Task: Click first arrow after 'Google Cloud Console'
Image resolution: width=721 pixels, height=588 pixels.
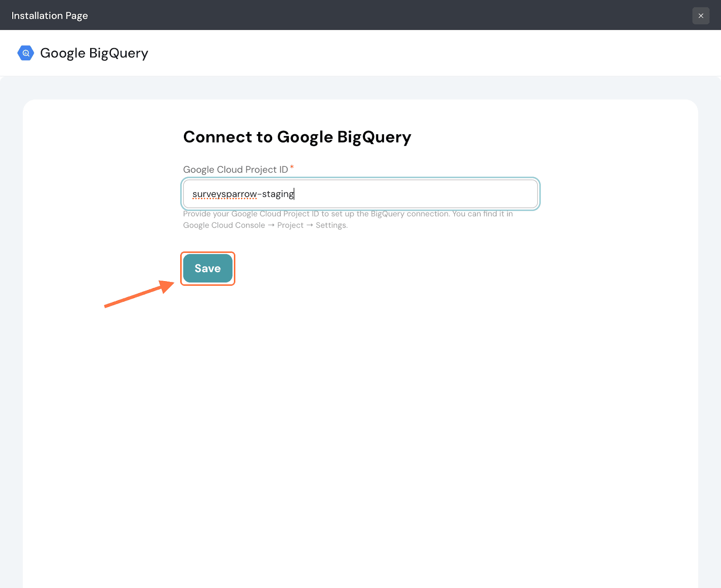Action: point(271,225)
